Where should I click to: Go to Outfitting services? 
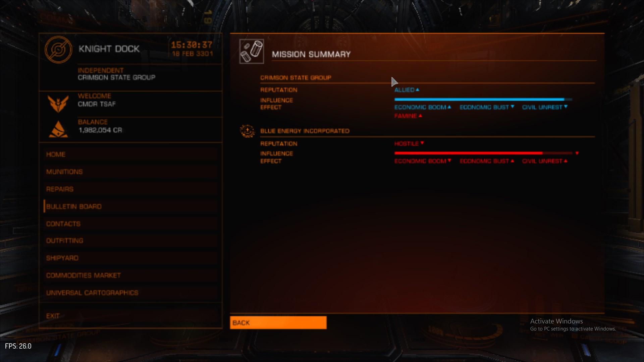[130, 241]
